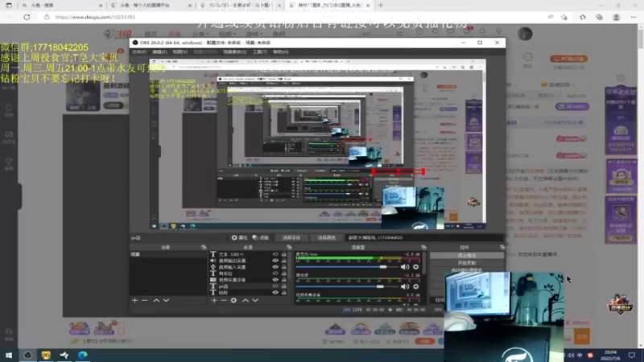Screen dimensions: 644x362
Task: Toggle visibility of 音频输入采集 source
Action: point(275,267)
